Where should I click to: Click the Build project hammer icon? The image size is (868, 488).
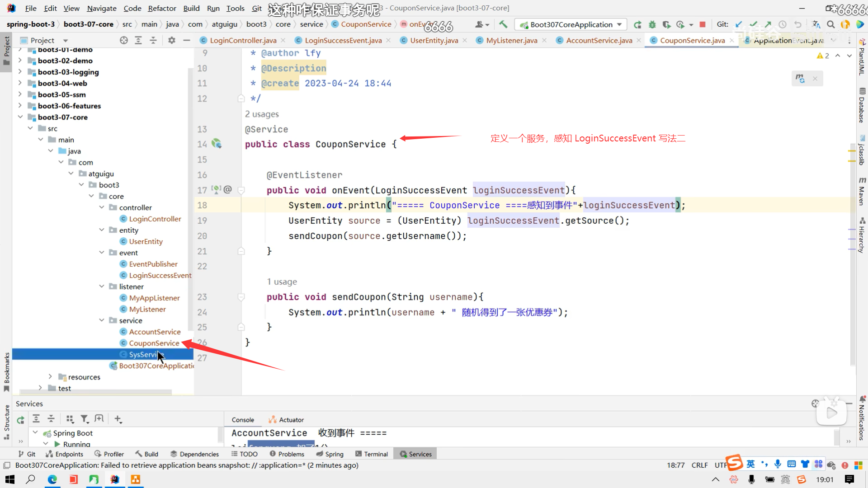[x=503, y=24]
